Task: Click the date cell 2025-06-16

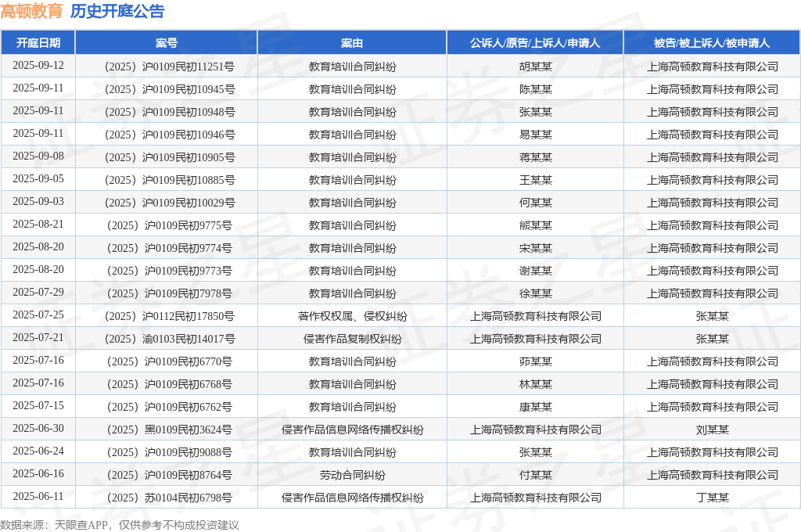Action: pos(38,474)
